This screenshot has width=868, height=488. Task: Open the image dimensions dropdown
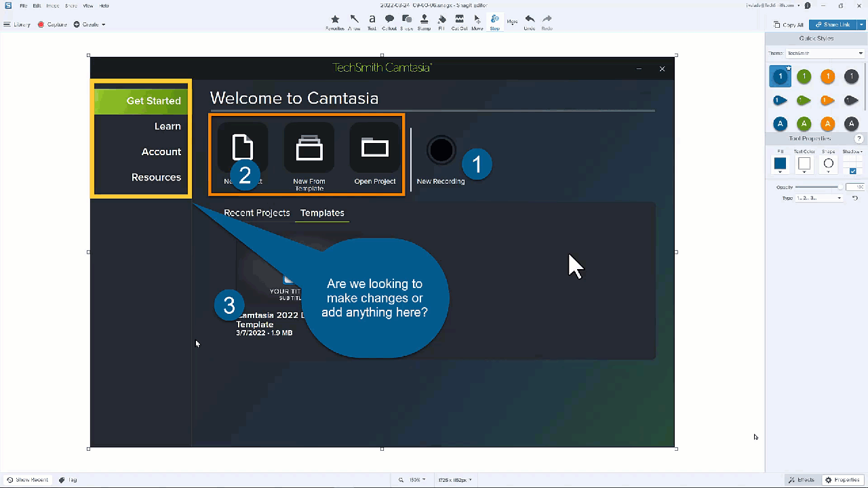click(454, 480)
